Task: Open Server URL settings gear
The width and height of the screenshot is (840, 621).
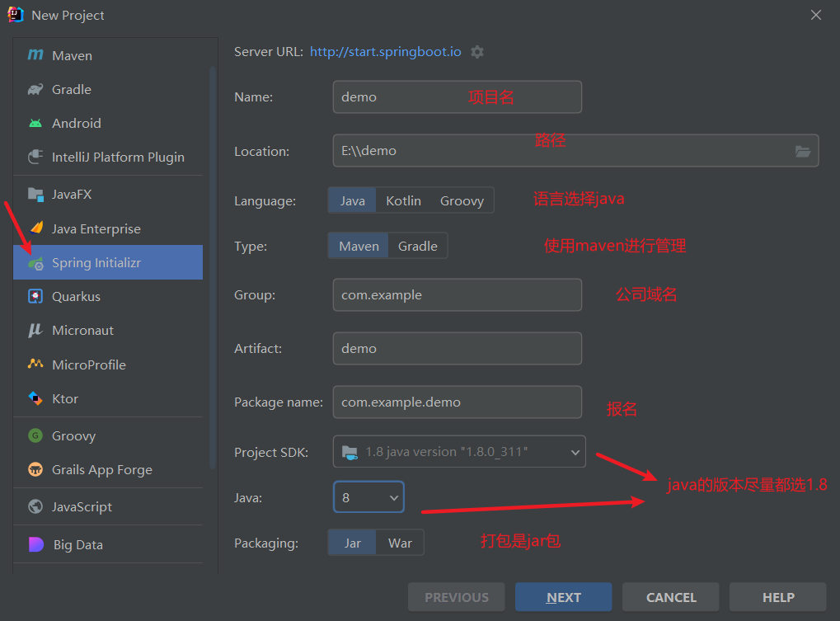Action: pyautogui.click(x=477, y=52)
